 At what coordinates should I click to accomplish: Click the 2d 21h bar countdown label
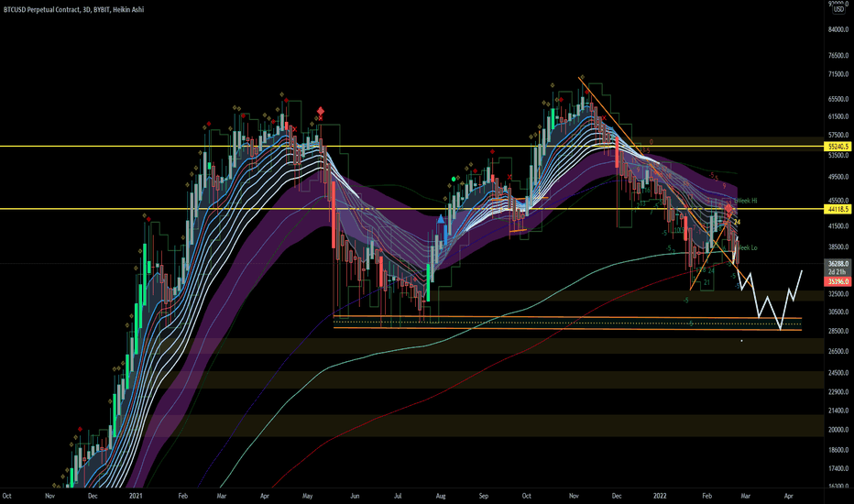click(x=838, y=271)
